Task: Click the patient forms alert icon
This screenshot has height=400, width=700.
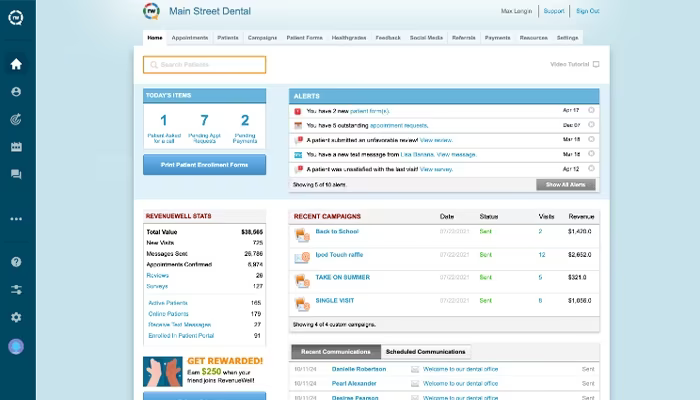Action: (x=298, y=111)
